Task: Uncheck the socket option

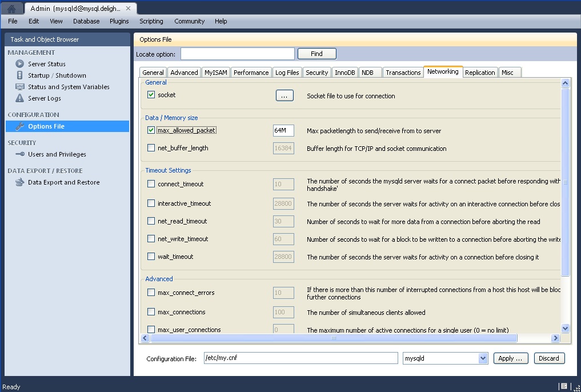Action: pos(151,95)
